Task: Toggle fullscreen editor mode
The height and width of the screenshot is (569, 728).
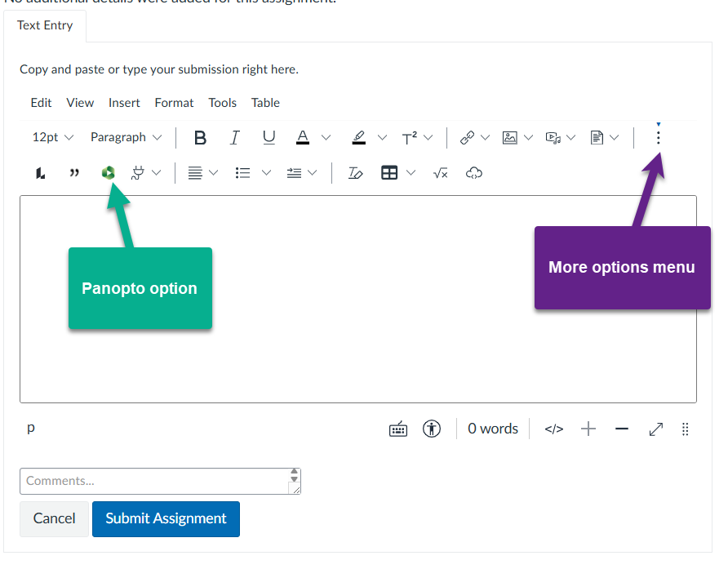Action: point(655,429)
